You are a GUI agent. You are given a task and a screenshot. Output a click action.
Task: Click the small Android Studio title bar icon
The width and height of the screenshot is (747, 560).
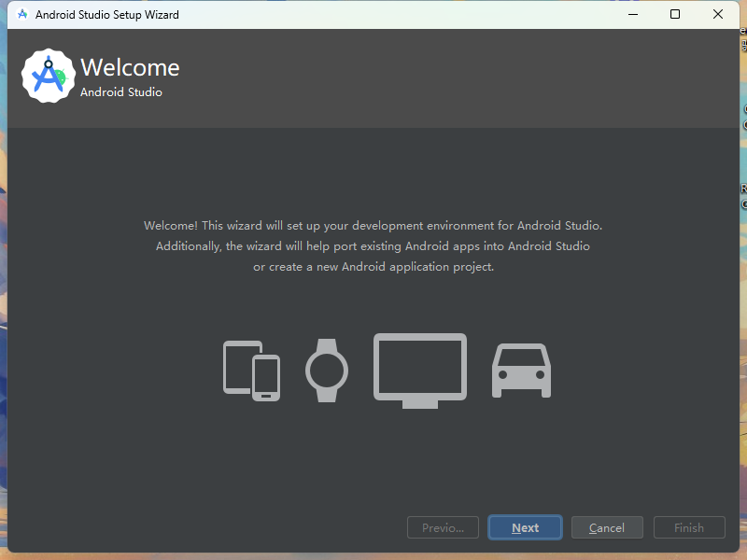click(x=22, y=14)
